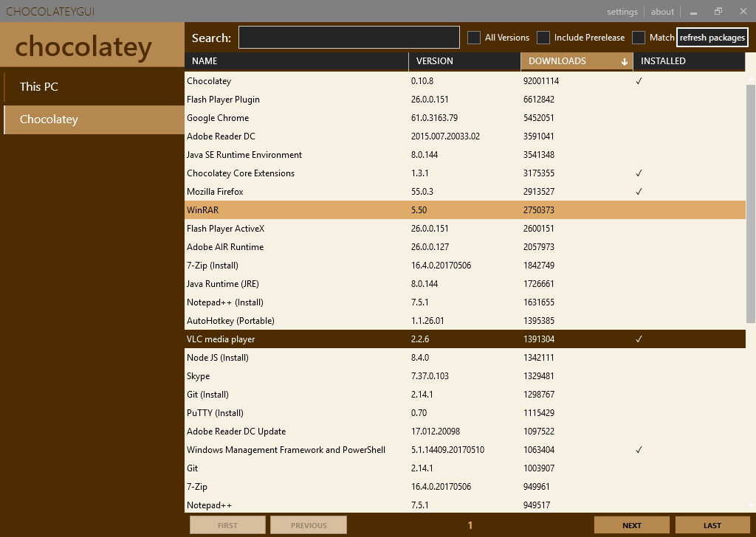Select the Java Runtime (JRE) package

465,284
